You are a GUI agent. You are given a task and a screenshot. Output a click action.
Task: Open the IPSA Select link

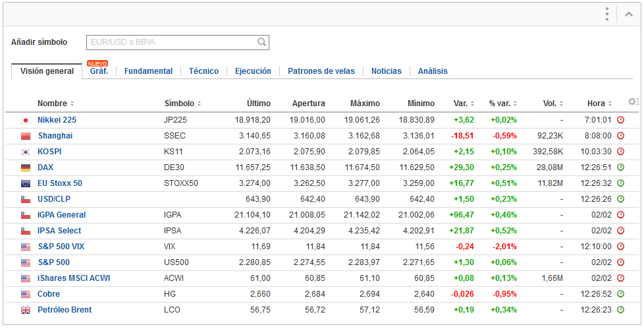click(x=59, y=231)
